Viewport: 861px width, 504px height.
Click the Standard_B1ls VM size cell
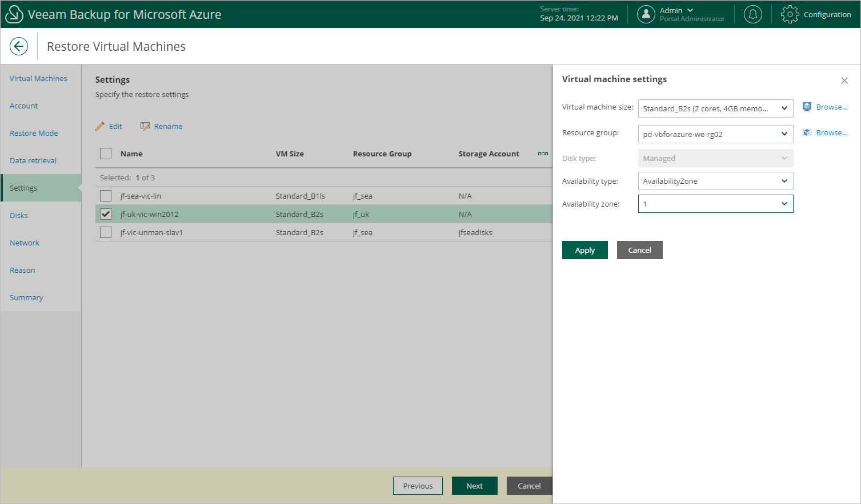click(x=301, y=196)
